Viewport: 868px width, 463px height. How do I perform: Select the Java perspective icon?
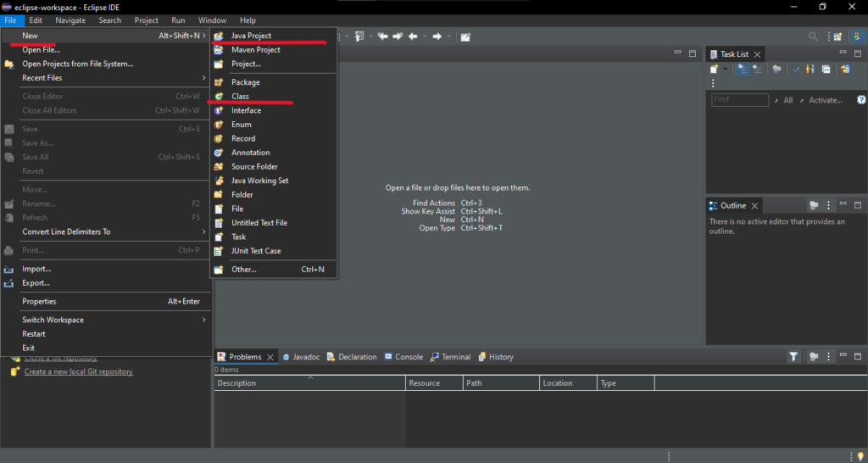[857, 36]
